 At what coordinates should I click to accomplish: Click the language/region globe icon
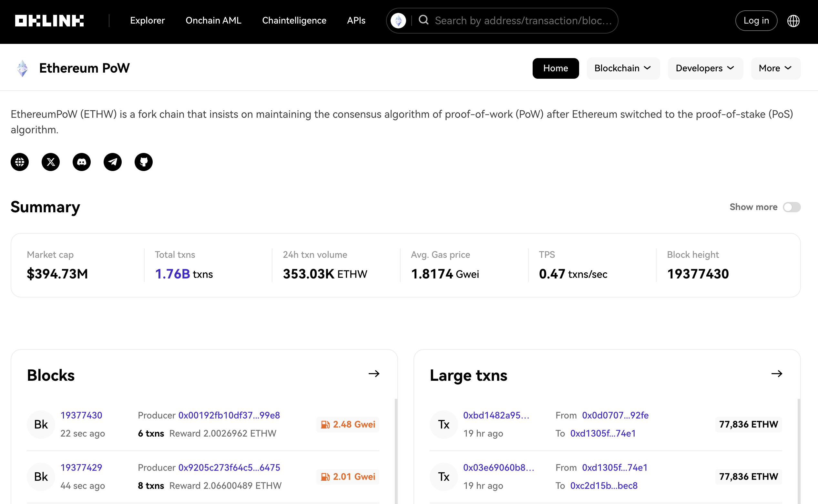pyautogui.click(x=793, y=20)
